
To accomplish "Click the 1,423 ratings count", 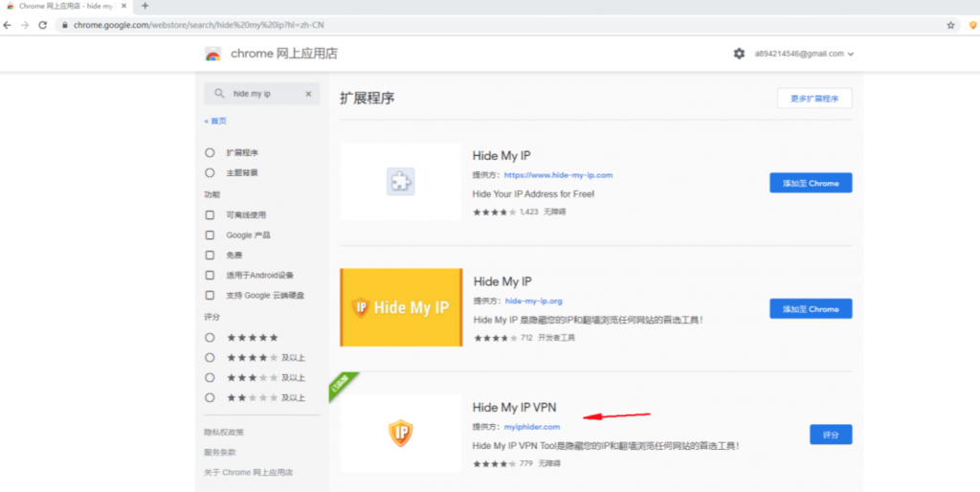I will click(528, 212).
